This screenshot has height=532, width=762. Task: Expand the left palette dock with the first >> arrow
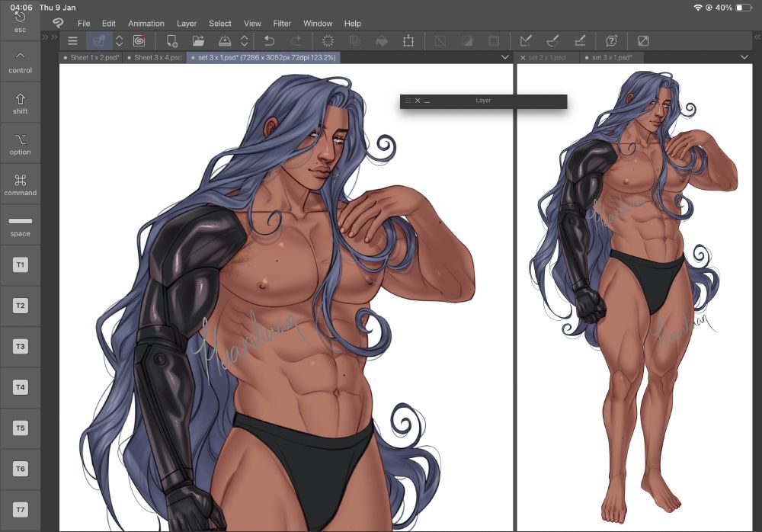point(46,37)
